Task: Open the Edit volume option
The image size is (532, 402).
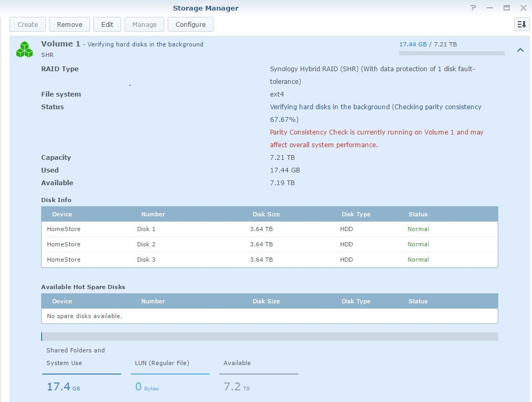Action: [107, 24]
